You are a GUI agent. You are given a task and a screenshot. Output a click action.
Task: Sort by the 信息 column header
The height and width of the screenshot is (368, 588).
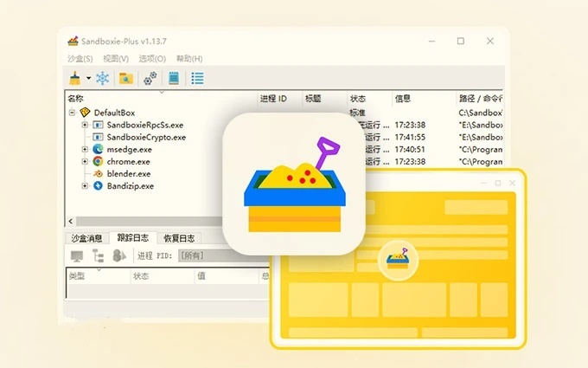click(x=424, y=99)
